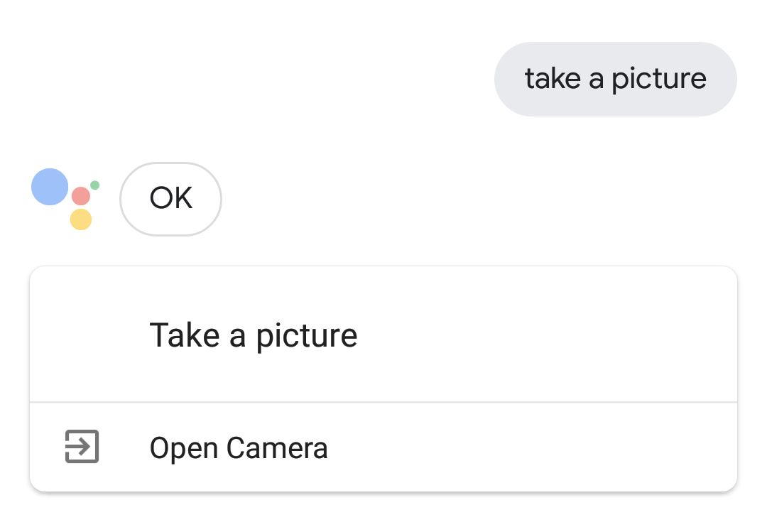Tap the "Take a picture" card title
The width and height of the screenshot is (767, 532).
(x=253, y=335)
